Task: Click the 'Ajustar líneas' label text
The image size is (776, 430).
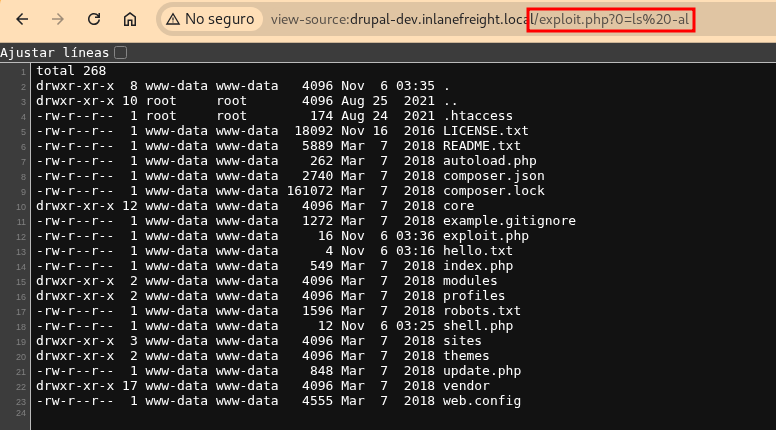Action: pyautogui.click(x=54, y=52)
